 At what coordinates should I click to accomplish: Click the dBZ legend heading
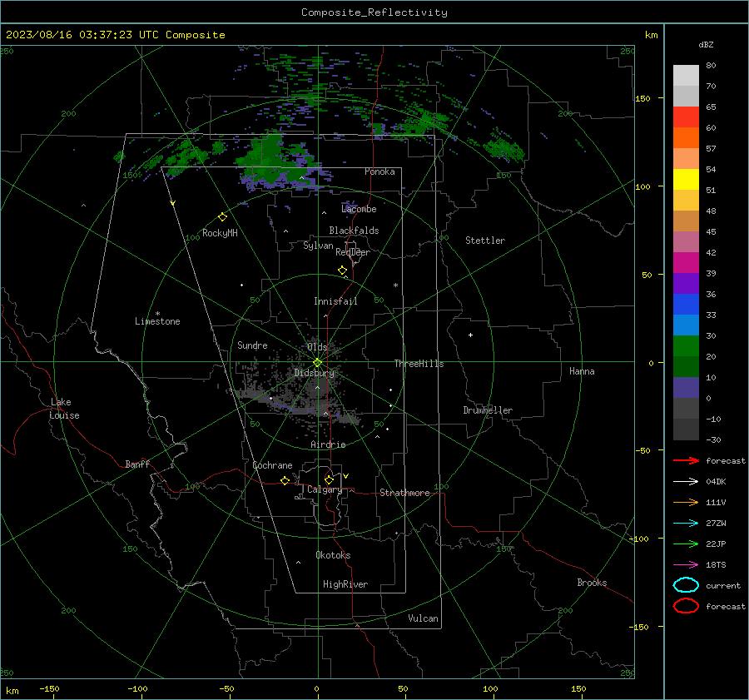pos(706,45)
